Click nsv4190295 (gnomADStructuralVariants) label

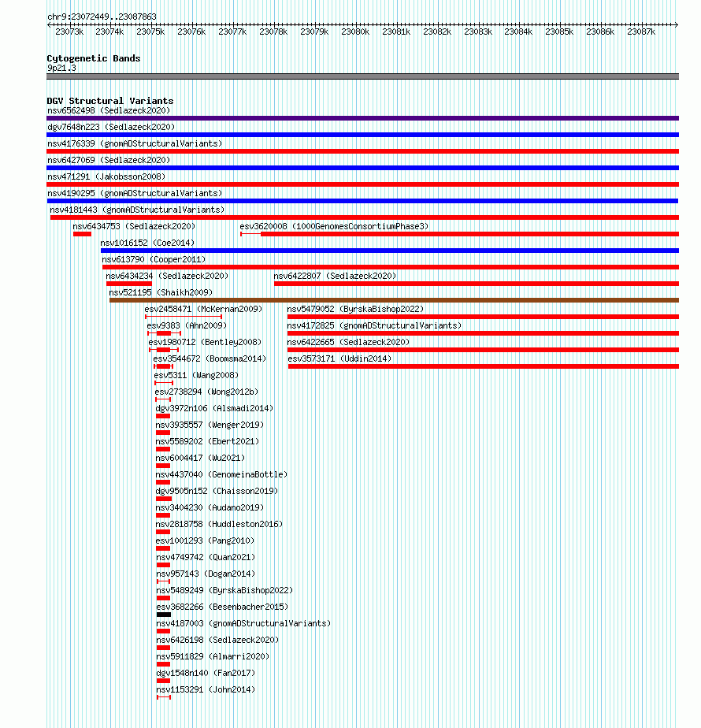point(135,193)
